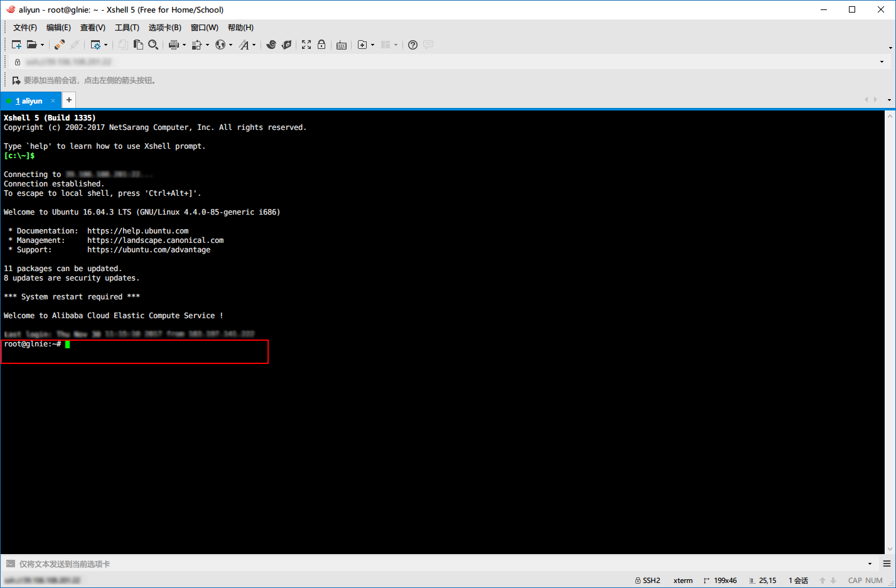Expand the address bar dropdown arrow
This screenshot has width=896, height=588.
click(x=882, y=61)
